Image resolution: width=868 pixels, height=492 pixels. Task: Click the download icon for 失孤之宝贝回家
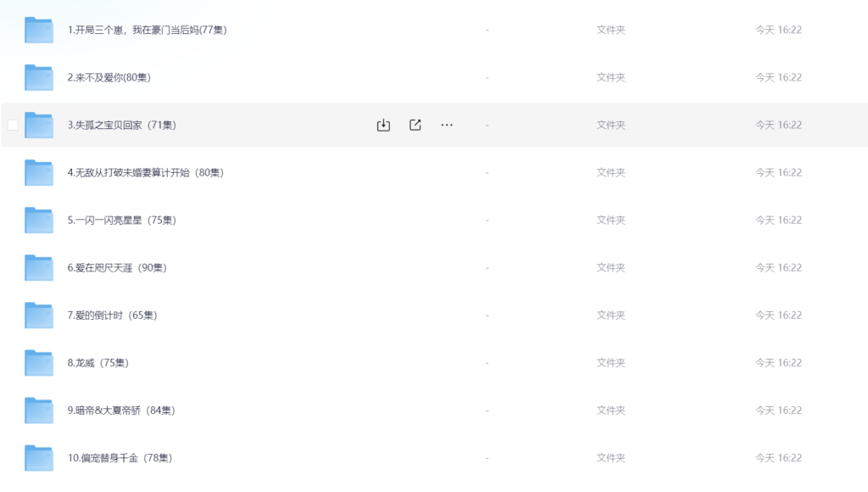[x=383, y=125]
